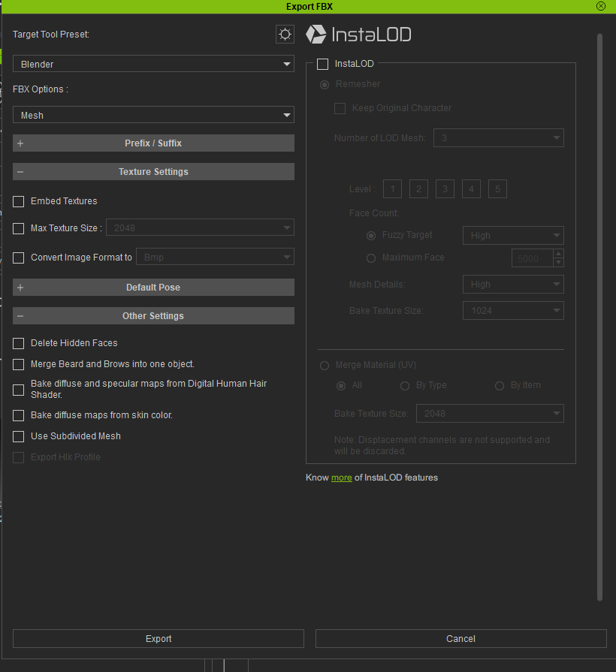Image resolution: width=616 pixels, height=672 pixels.
Task: Close the Export FBX dialog
Action: click(600, 6)
